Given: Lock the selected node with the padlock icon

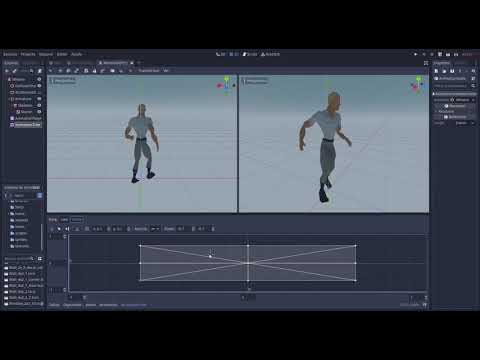Looking at the screenshot, I should pos(94,71).
